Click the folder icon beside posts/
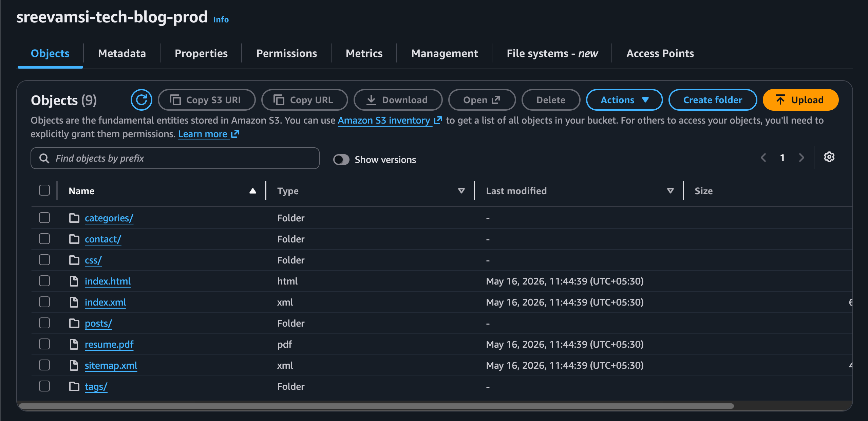Screen dimensions: 868x421 (x=74, y=323)
